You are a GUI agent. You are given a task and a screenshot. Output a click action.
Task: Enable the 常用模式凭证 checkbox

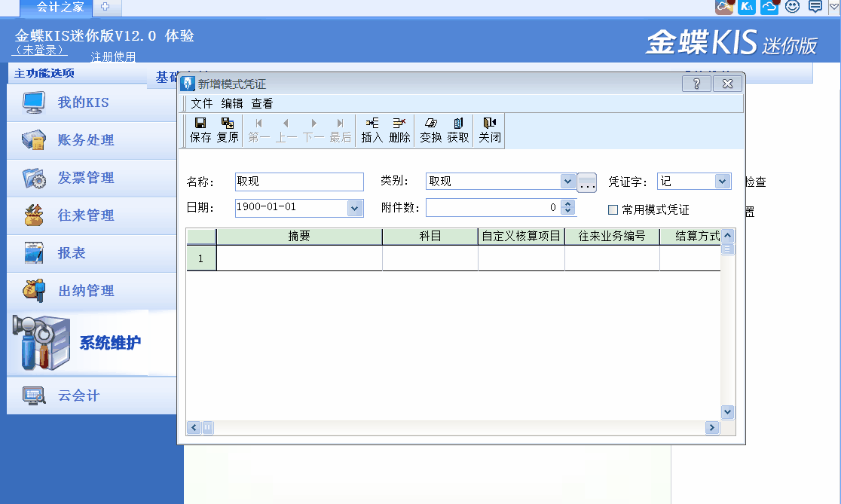coord(613,209)
